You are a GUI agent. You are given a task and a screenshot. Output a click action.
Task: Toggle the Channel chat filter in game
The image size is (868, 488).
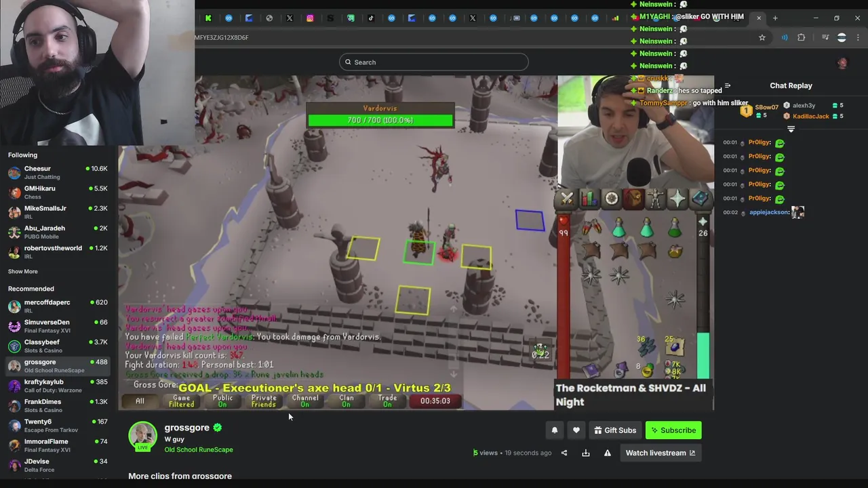(305, 401)
